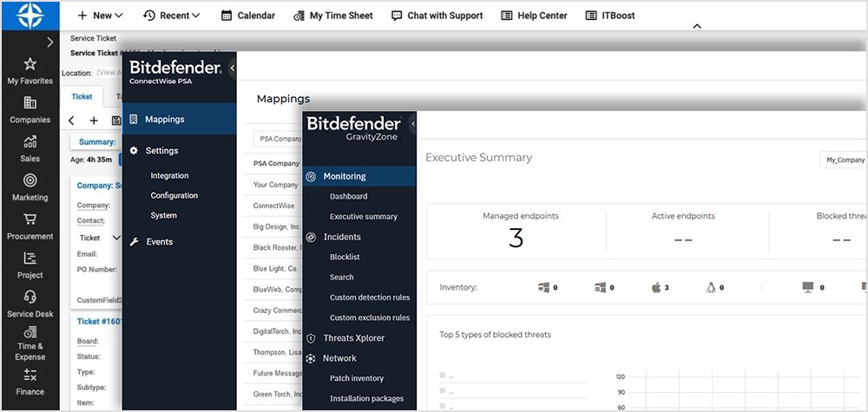
Task: Click Chat with Support
Action: (x=437, y=16)
